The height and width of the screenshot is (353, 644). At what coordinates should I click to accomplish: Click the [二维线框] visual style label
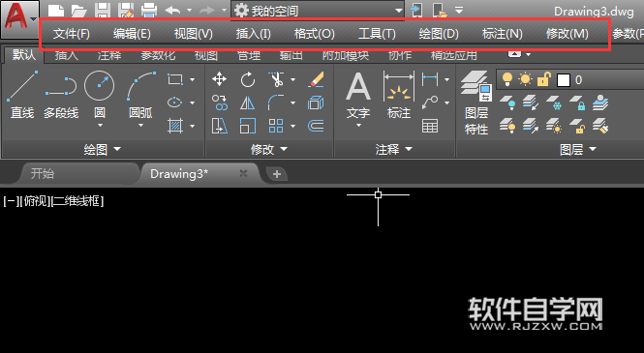click(x=77, y=201)
